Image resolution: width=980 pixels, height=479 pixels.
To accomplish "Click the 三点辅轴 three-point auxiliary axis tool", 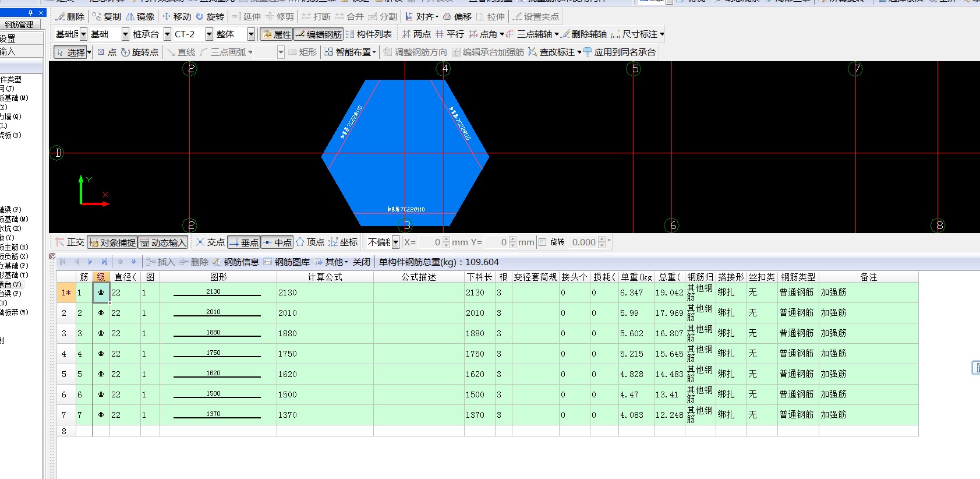I will click(x=532, y=34).
